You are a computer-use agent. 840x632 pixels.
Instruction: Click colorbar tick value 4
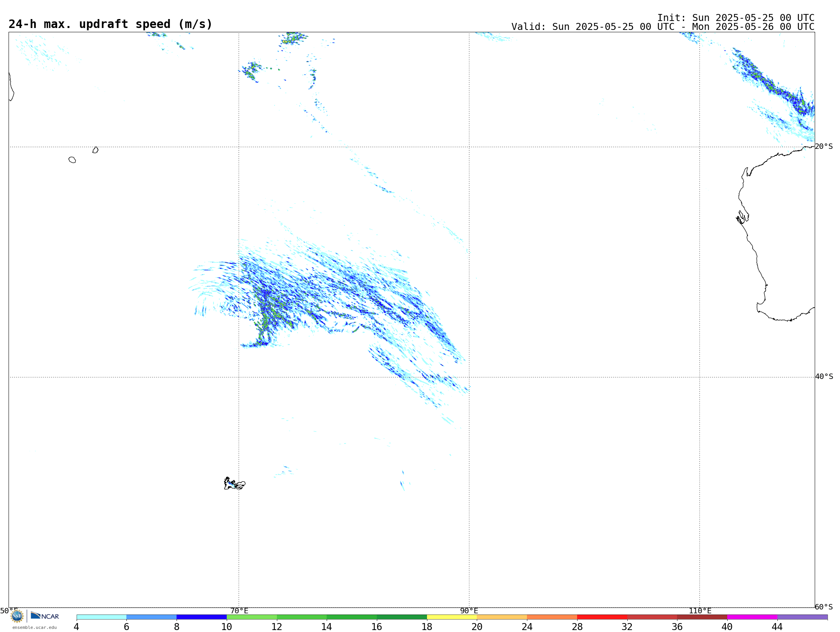click(76, 627)
